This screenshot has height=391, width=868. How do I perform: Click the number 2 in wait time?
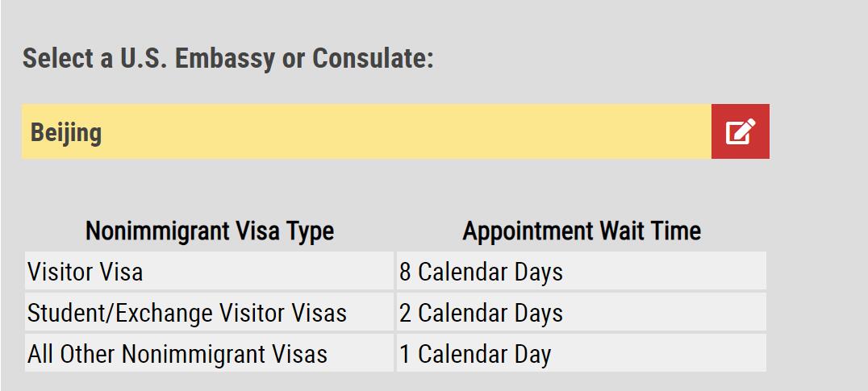click(x=405, y=313)
